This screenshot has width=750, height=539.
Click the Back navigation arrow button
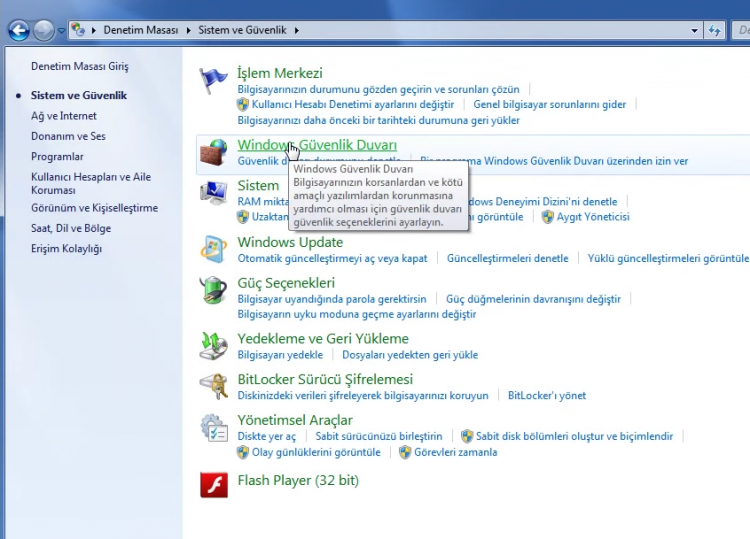(19, 31)
